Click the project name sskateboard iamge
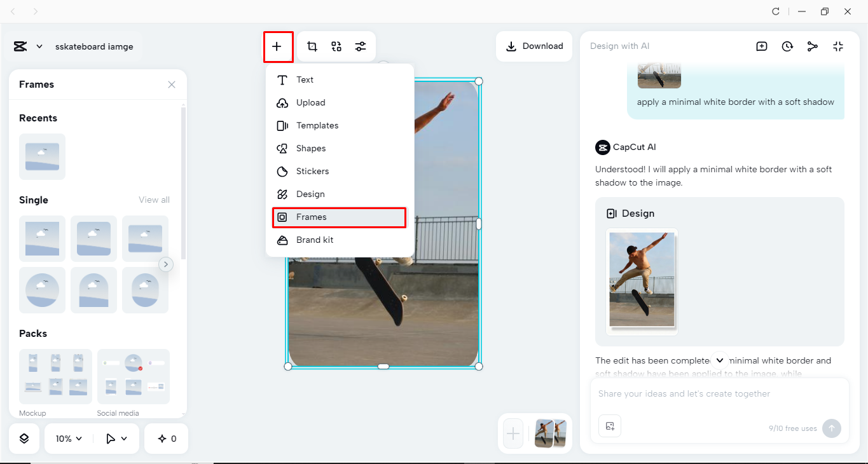Image resolution: width=868 pixels, height=464 pixels. click(94, 46)
